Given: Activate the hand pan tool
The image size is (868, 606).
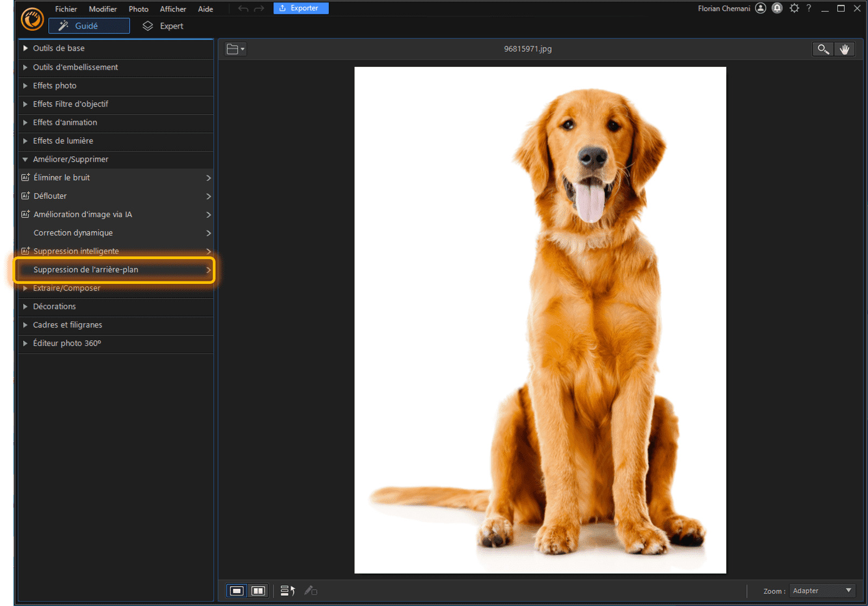Looking at the screenshot, I should [x=844, y=49].
